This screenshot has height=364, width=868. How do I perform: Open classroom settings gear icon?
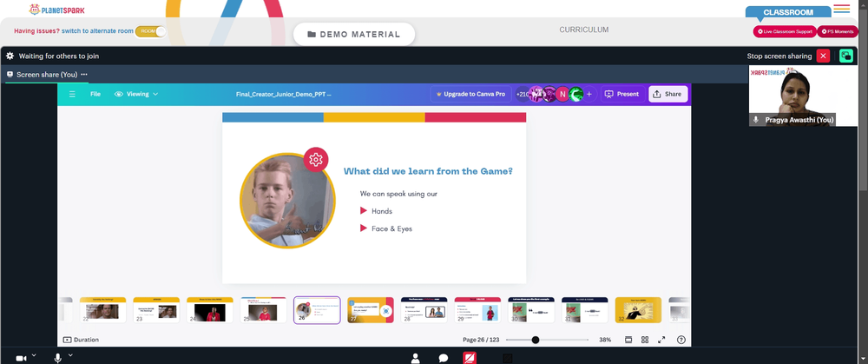tap(10, 56)
